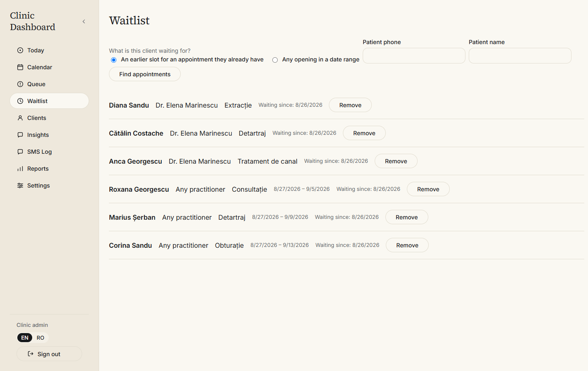
Task: Remove Roxana Georgescu from the waitlist
Action: tap(428, 189)
